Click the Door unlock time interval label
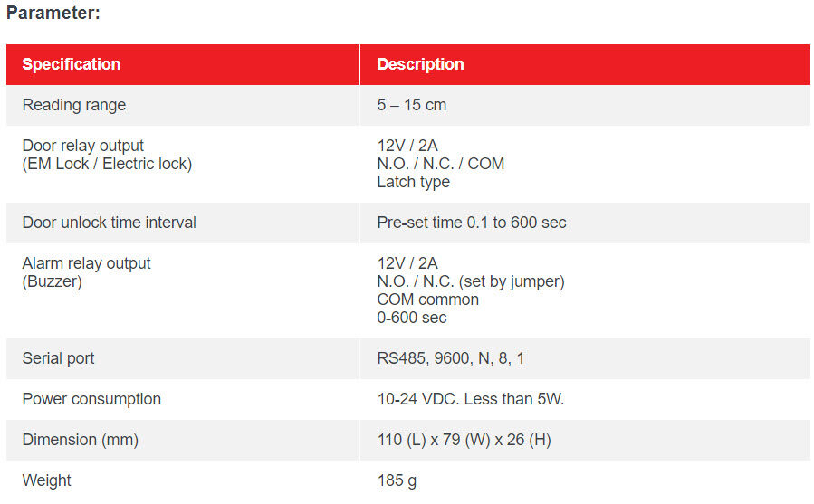This screenshot has width=814, height=504. (109, 223)
